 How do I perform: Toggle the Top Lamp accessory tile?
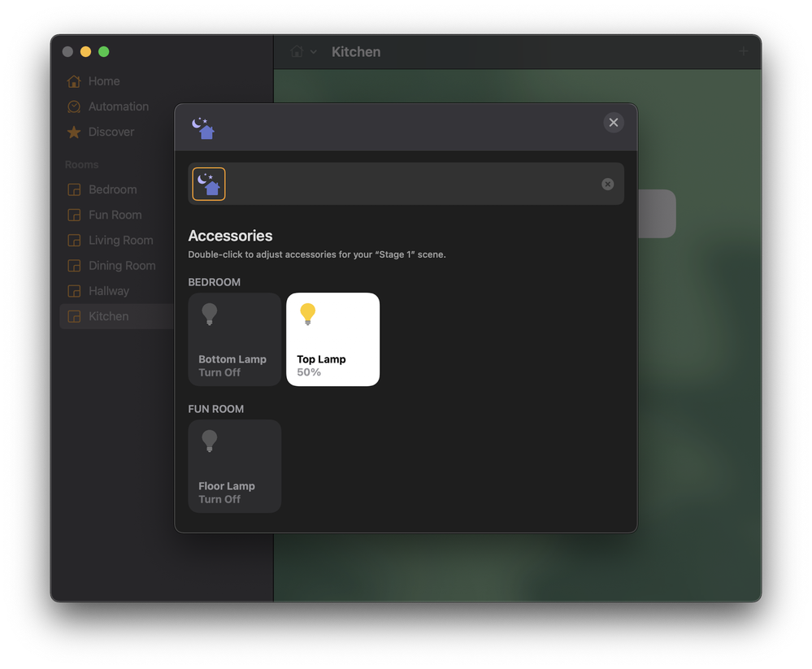(x=332, y=340)
